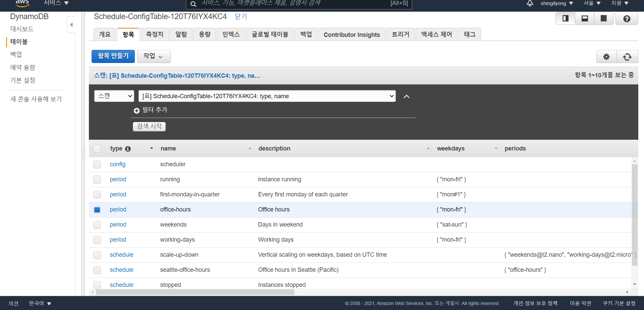Image resolution: width=644 pixels, height=310 pixels.
Task: Open the 서비스 services dropdown
Action: click(x=56, y=3)
